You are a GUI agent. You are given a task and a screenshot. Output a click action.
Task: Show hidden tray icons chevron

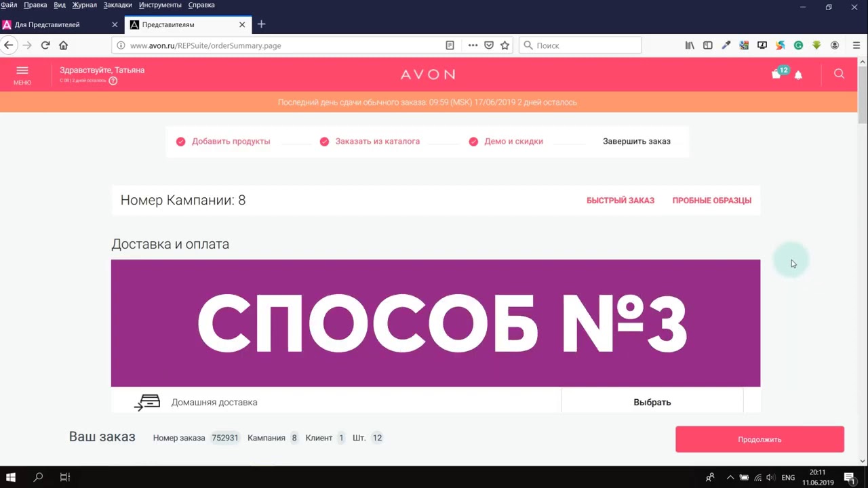point(730,477)
